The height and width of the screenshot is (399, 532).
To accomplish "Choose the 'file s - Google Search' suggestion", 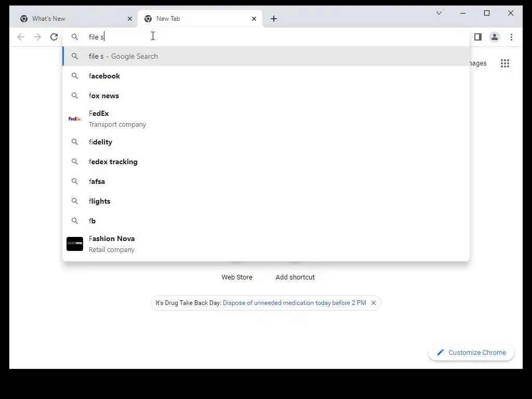I will coord(266,56).
